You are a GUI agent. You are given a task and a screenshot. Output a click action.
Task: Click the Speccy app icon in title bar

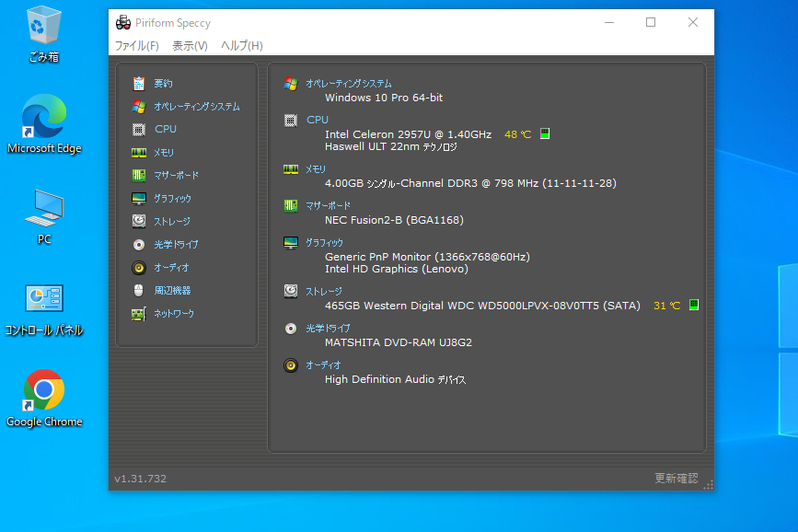coord(123,23)
